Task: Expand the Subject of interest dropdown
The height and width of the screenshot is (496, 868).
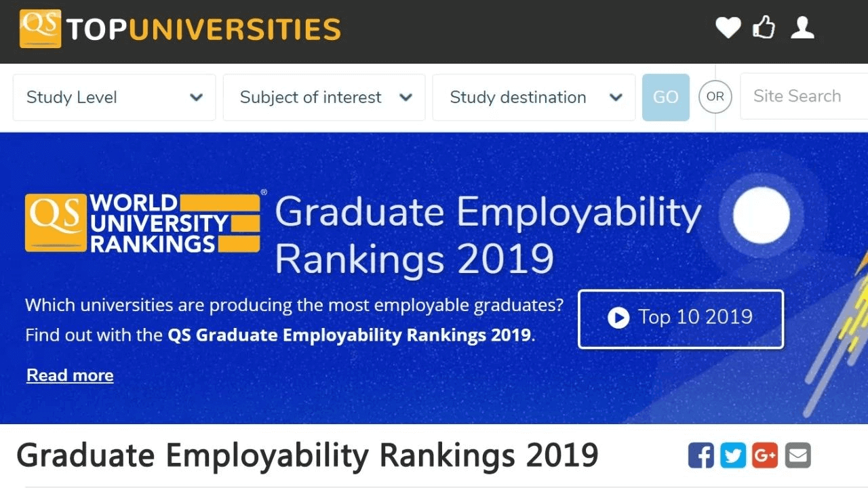Action: (324, 98)
